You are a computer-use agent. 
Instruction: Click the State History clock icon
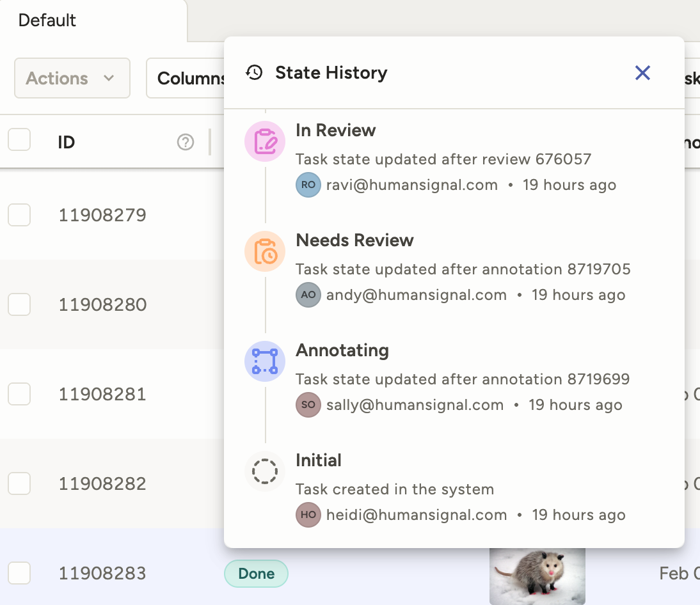coord(254,72)
